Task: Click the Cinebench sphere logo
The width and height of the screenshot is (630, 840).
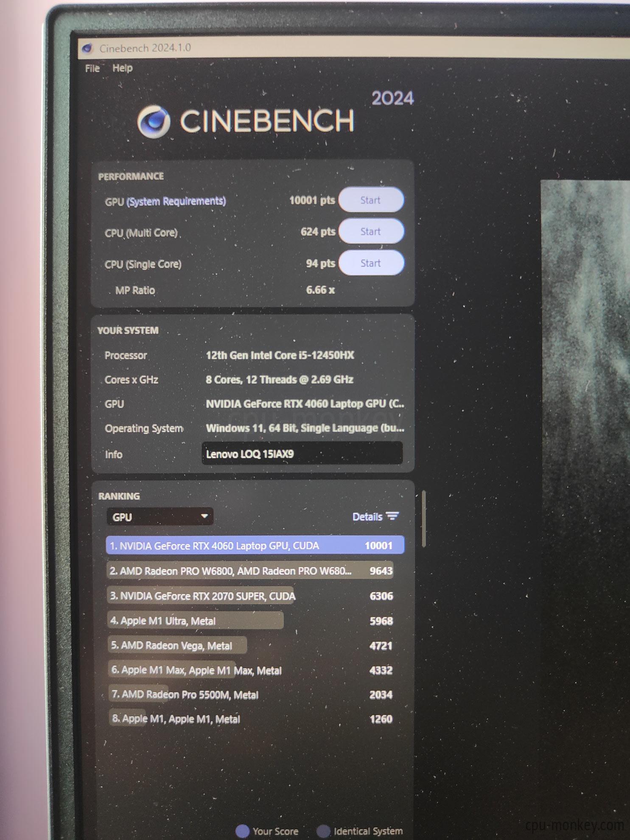Action: [x=154, y=122]
